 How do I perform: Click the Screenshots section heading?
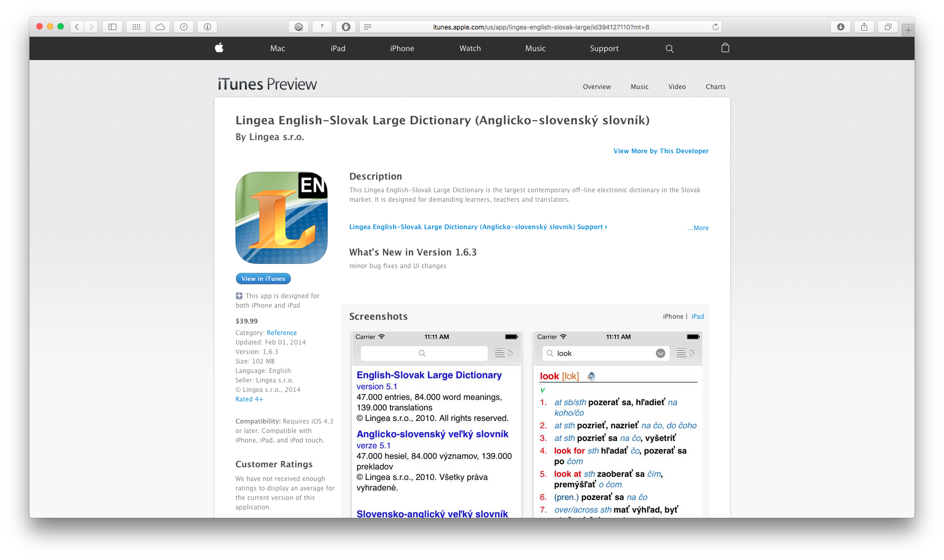[378, 317]
